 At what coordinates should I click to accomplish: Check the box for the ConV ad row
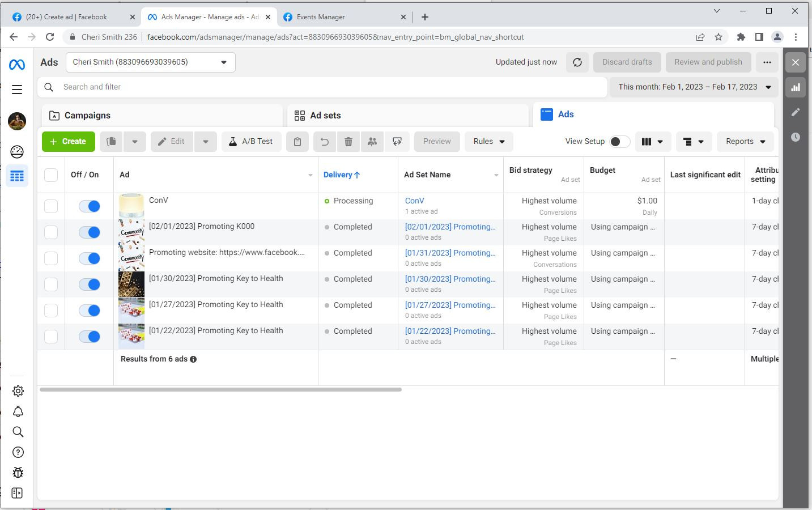click(x=51, y=206)
